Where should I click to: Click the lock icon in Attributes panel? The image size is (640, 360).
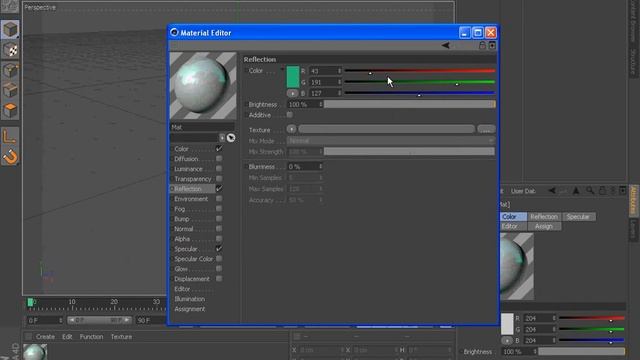[602, 191]
